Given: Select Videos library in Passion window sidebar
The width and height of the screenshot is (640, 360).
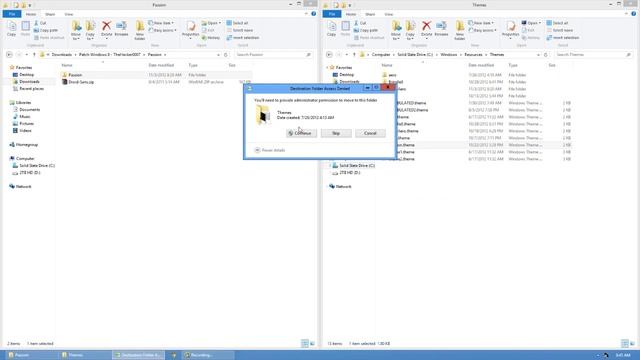Looking at the screenshot, I should pyautogui.click(x=25, y=131).
